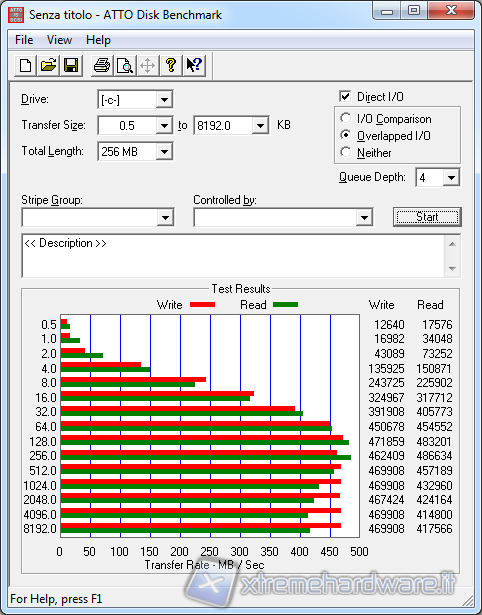Click inside the Description text field
Viewport: 482px width, 615px height.
pos(234,256)
